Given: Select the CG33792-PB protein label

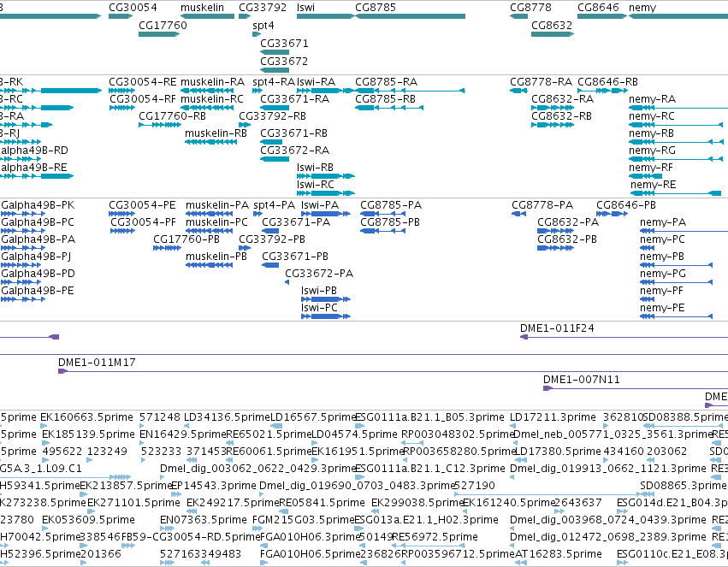Looking at the screenshot, I should (272, 239).
